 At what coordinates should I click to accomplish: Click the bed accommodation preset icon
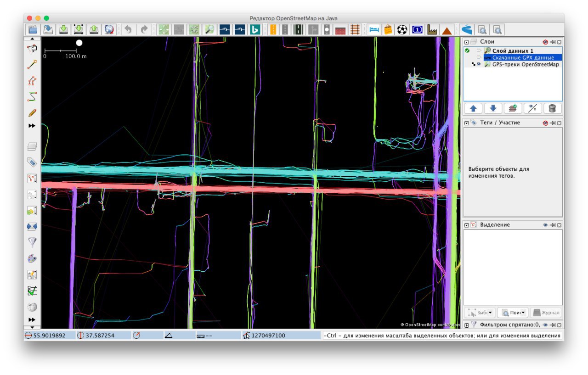point(374,30)
